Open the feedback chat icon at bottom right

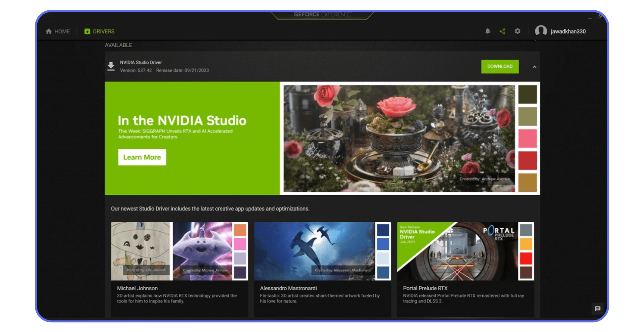(x=597, y=308)
